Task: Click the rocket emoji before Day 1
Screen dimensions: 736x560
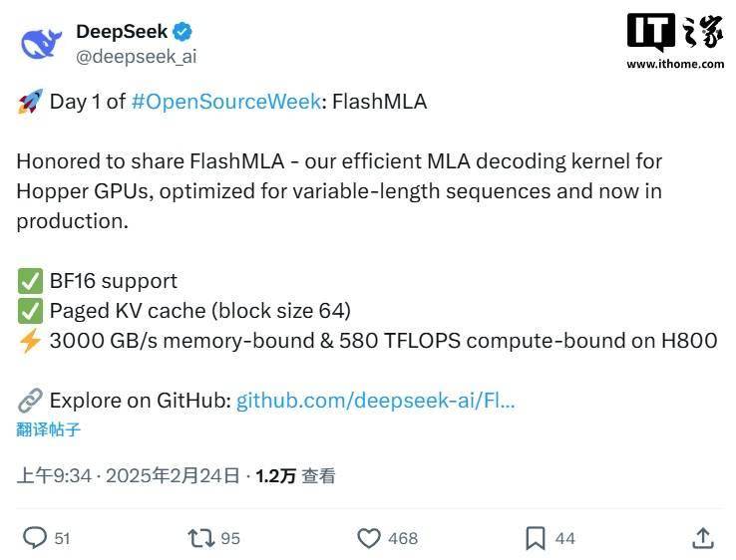Action: pyautogui.click(x=30, y=102)
